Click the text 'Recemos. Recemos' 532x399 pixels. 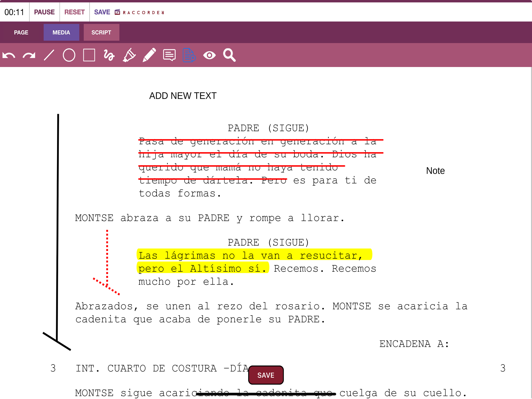(325, 268)
